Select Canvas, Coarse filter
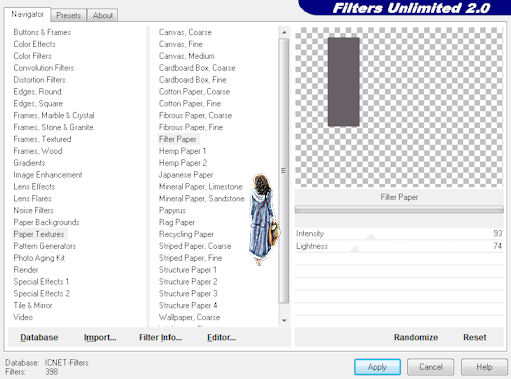Viewport: 511px width, 379px height. tap(185, 32)
